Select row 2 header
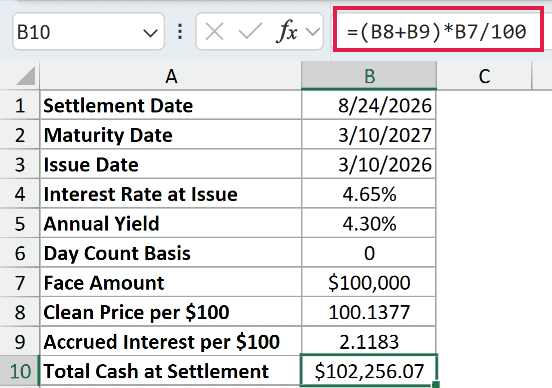The width and height of the screenshot is (552, 388). pos(20,135)
